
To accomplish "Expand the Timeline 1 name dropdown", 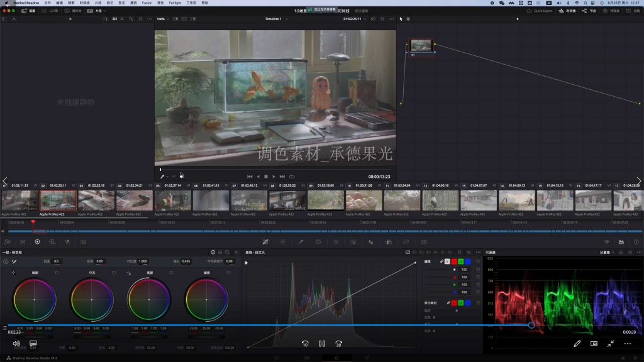I will pos(275,19).
